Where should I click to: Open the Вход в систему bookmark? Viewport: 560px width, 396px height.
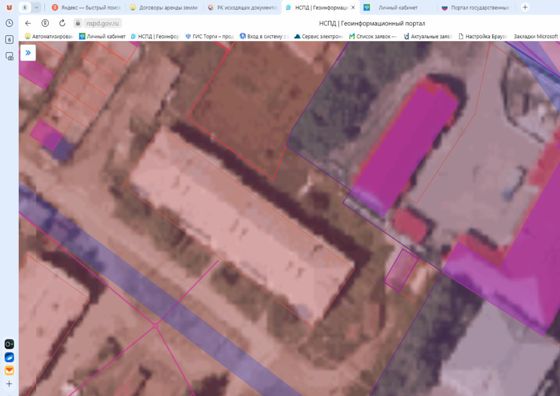click(x=264, y=36)
